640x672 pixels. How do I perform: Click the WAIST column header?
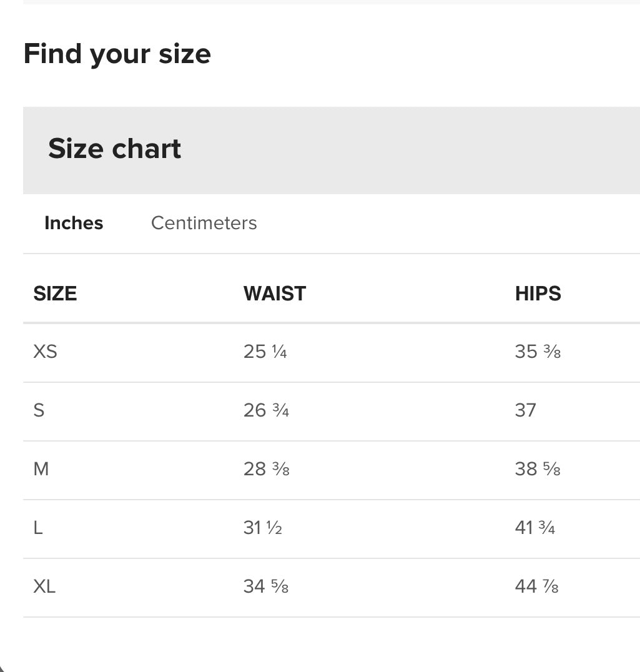(275, 294)
